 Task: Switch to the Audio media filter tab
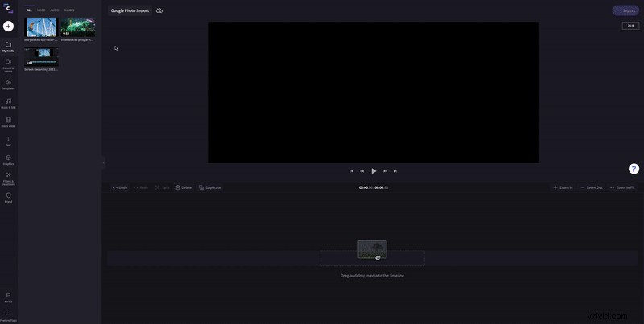tap(55, 10)
